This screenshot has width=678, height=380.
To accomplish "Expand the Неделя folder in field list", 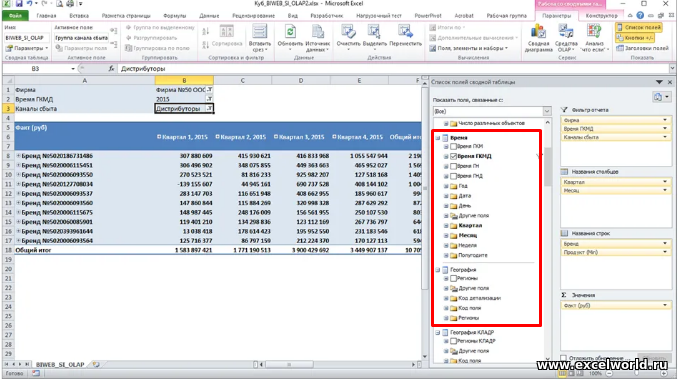I will 446,246.
